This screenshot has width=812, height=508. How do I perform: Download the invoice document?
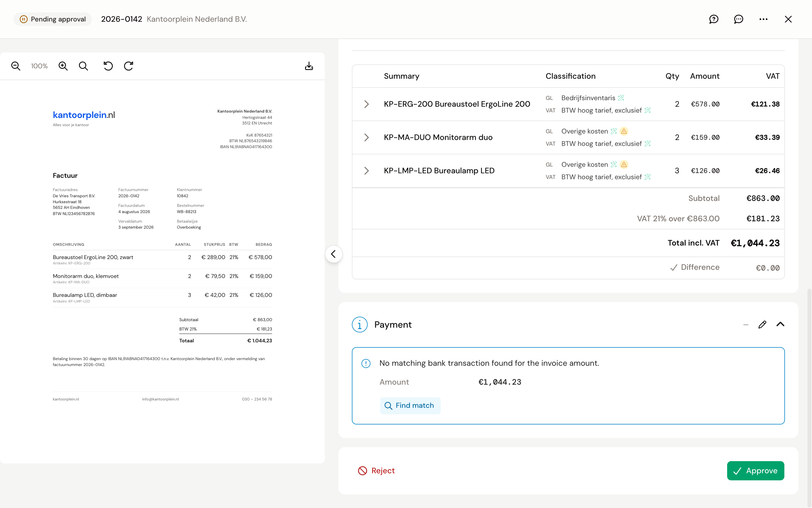click(309, 66)
